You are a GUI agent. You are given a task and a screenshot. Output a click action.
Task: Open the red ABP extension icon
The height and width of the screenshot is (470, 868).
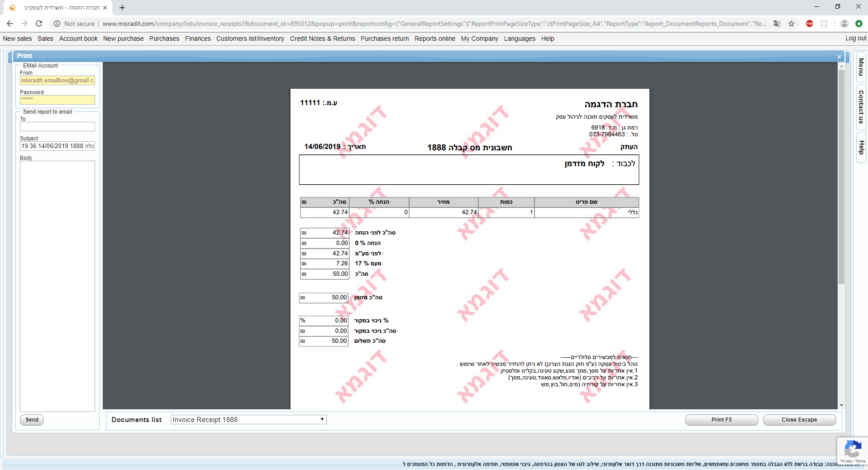(810, 24)
